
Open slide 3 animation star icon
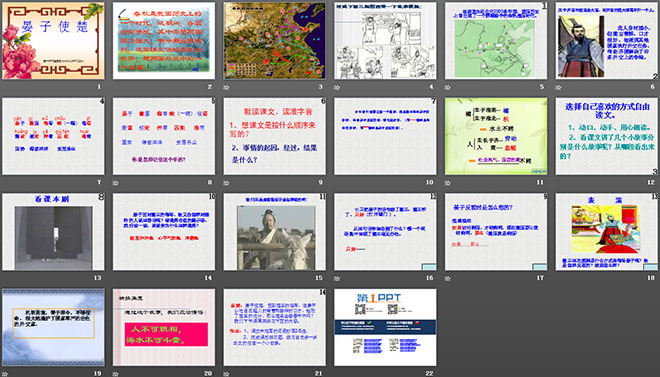[x=226, y=88]
